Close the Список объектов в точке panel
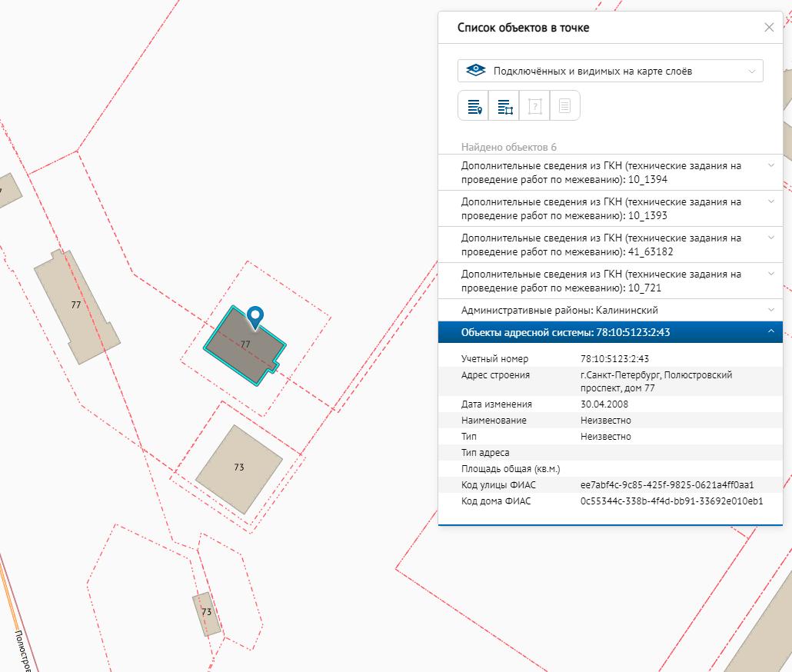This screenshot has height=672, width=792. click(x=769, y=27)
